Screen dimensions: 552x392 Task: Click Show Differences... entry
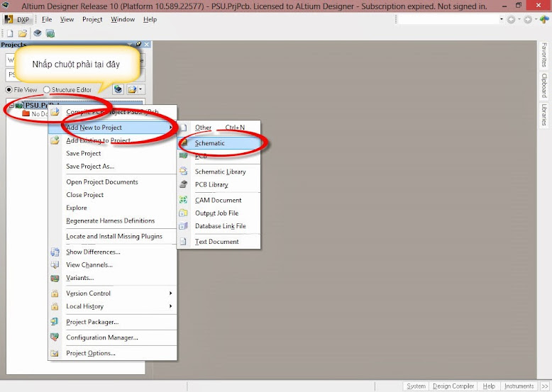coord(112,252)
